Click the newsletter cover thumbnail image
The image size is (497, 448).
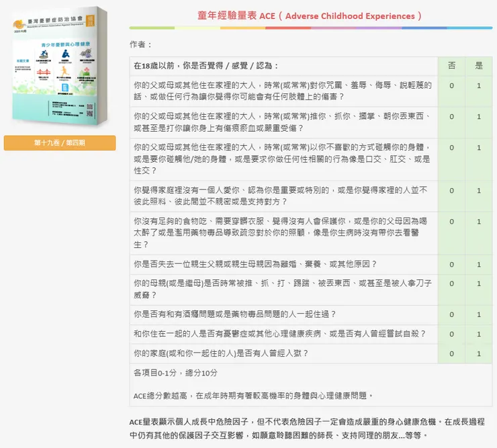[60, 66]
